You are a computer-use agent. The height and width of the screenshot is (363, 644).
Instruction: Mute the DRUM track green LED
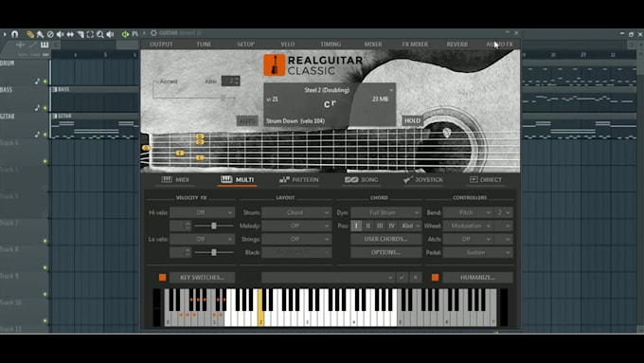click(45, 82)
